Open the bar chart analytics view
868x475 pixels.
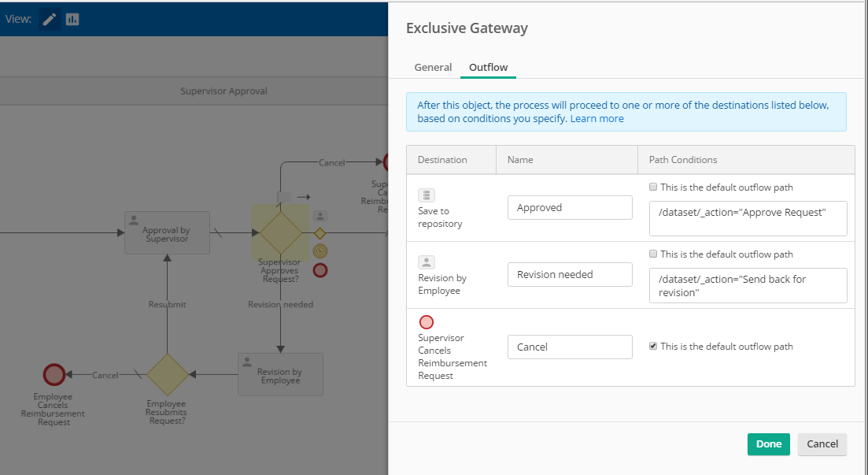(72, 19)
